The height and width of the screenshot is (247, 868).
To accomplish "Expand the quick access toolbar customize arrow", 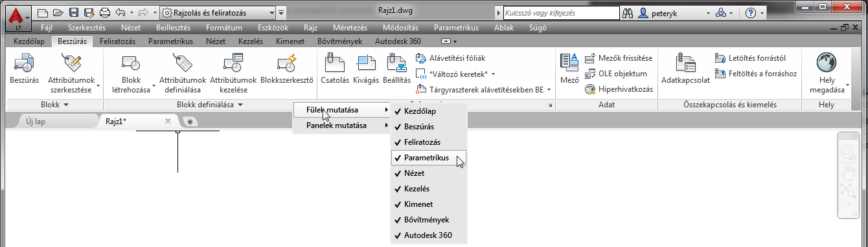I will pos(280,12).
